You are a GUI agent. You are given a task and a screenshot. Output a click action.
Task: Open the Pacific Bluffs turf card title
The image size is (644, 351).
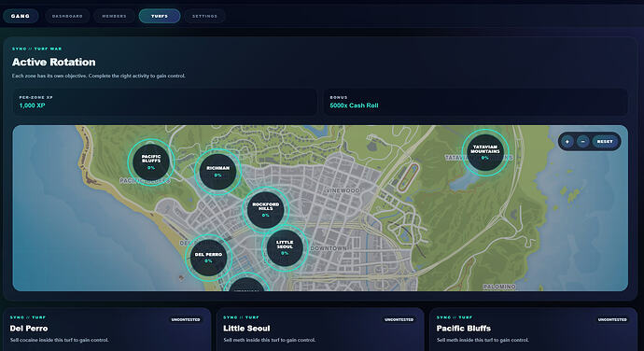pyautogui.click(x=463, y=329)
